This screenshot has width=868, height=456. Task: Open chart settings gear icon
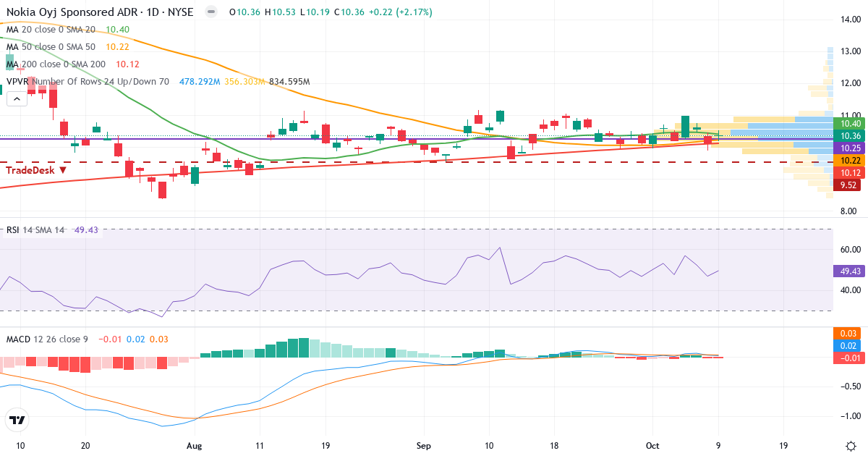pyautogui.click(x=851, y=445)
